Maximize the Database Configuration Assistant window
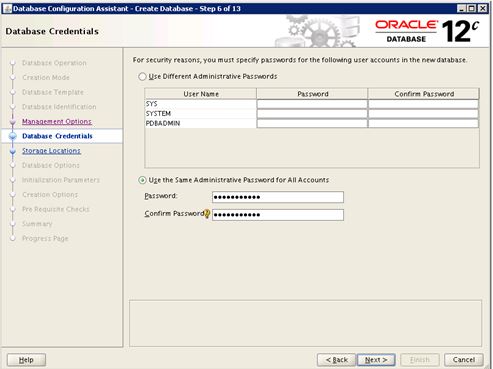This screenshot has width=493, height=369. tap(472, 8)
